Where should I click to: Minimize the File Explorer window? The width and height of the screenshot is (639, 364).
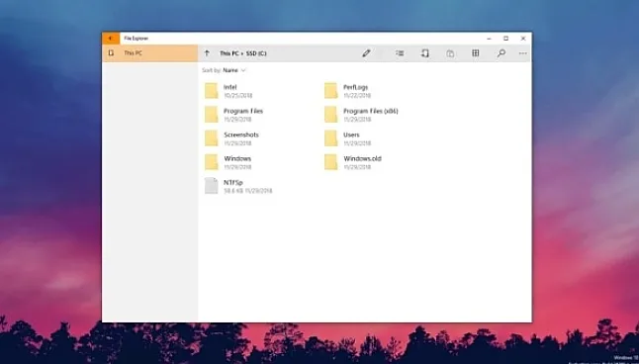coord(489,39)
